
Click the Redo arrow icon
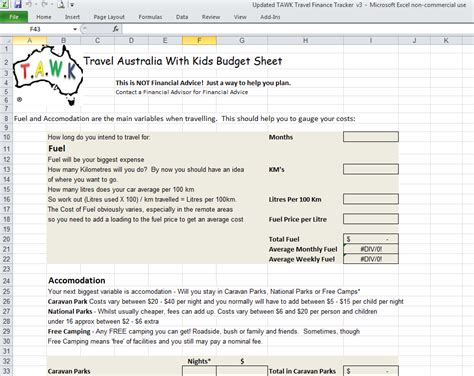[x=44, y=4]
